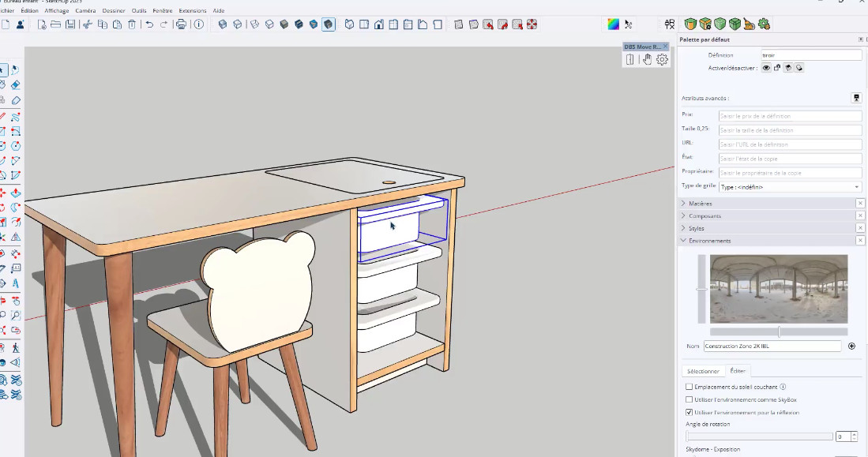868x457 pixels.
Task: Toggle the lock icon beside the eye
Action: tap(777, 68)
